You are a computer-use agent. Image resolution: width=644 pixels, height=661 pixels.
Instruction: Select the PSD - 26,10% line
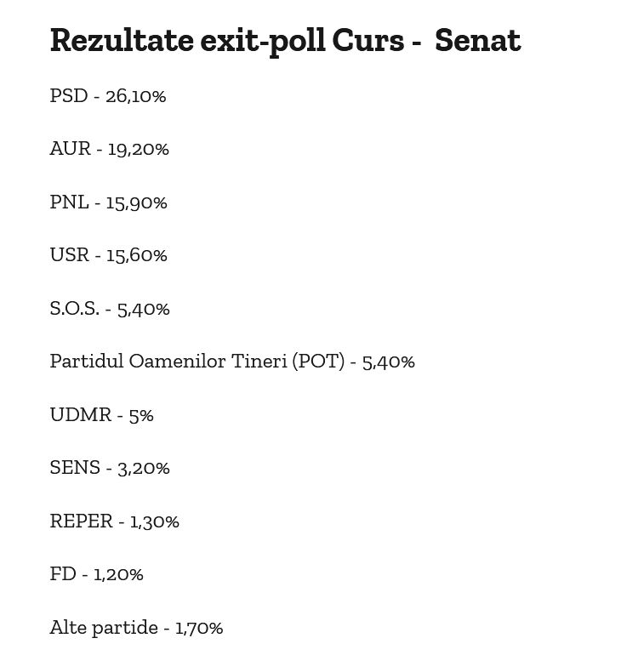coord(108,96)
